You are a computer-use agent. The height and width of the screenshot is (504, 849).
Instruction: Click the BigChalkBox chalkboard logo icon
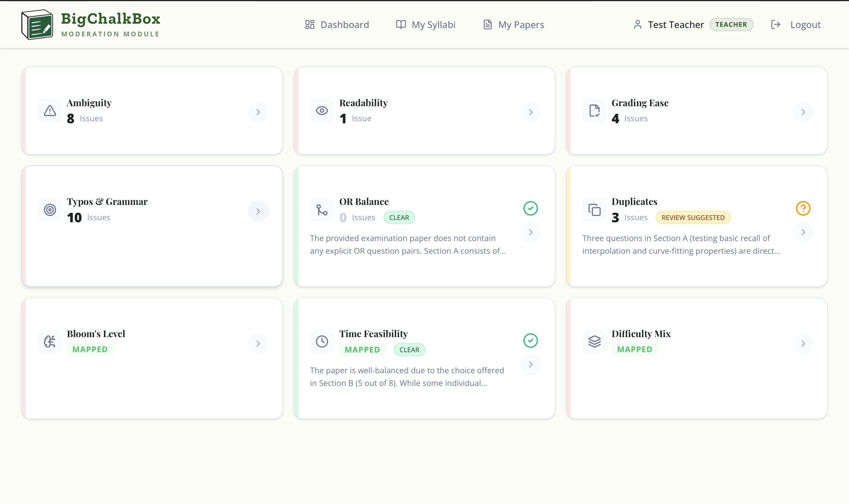37,25
